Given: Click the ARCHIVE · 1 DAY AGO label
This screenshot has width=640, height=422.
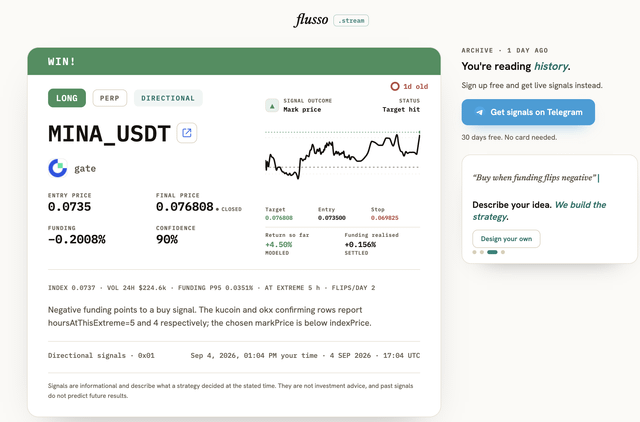Looking at the screenshot, I should click(x=504, y=50).
